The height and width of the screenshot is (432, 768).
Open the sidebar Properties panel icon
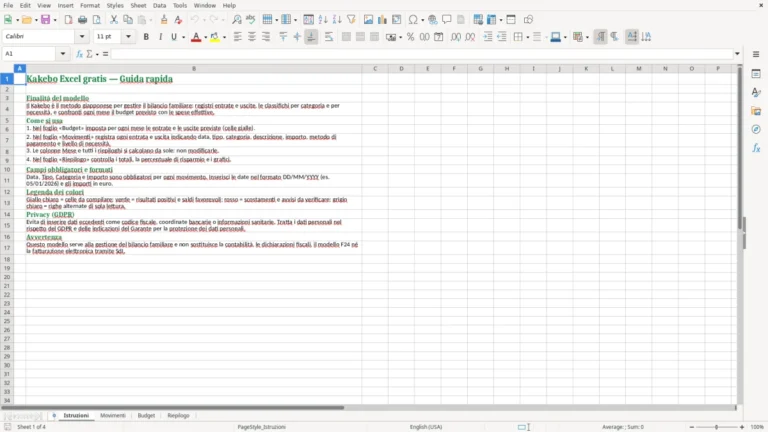[756, 73]
